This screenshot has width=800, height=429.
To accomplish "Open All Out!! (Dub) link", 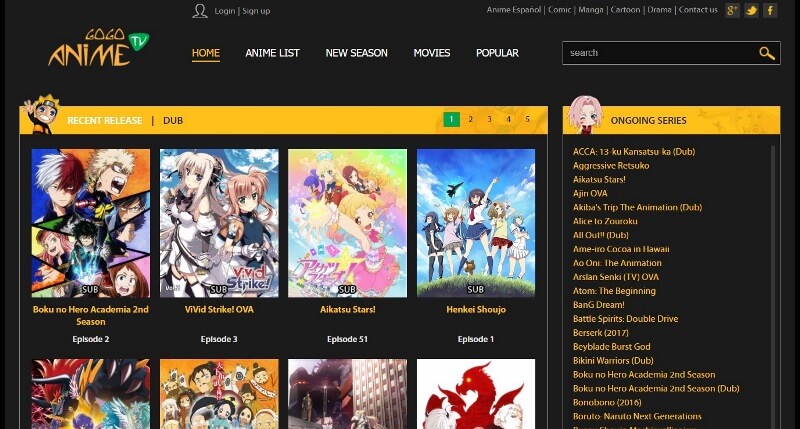I will [601, 235].
